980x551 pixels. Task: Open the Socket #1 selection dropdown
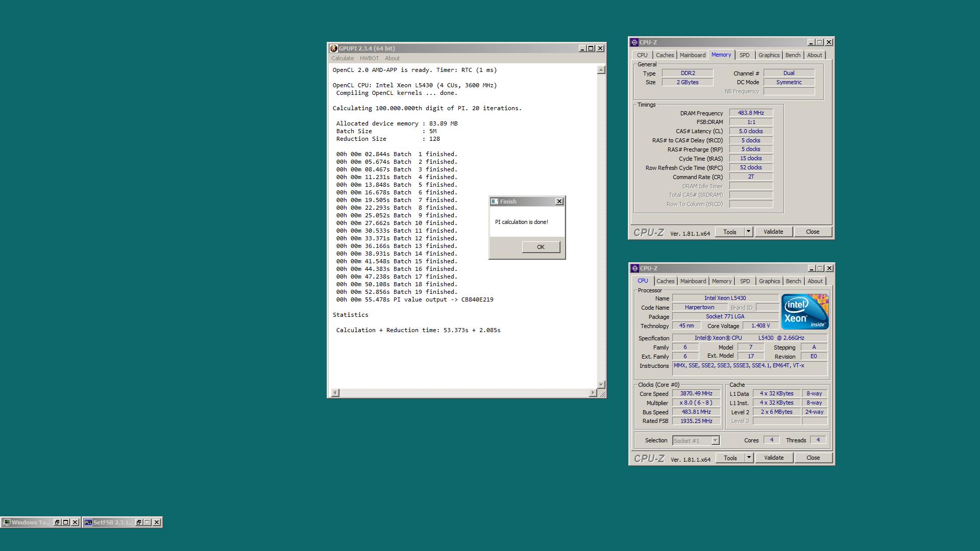pyautogui.click(x=715, y=440)
